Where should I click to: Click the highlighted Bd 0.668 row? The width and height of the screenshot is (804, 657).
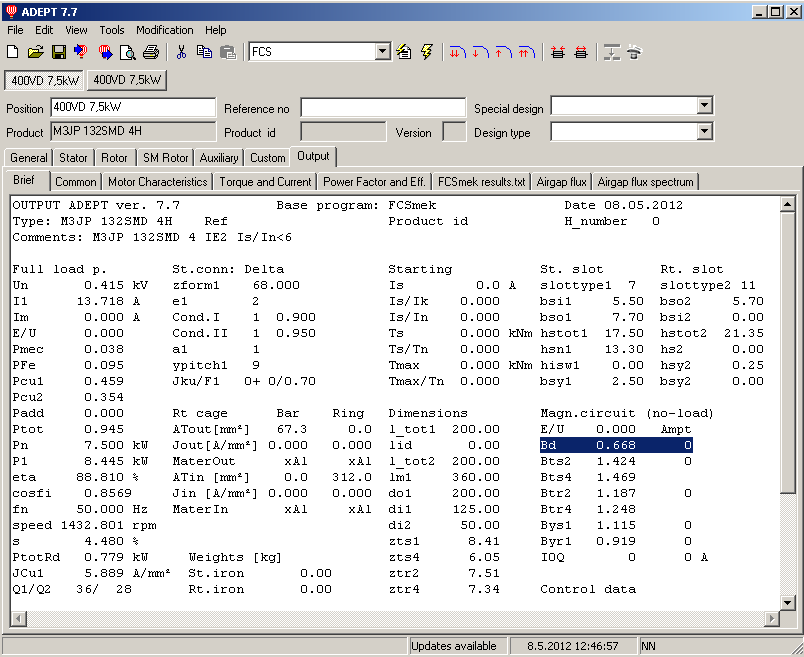point(616,445)
